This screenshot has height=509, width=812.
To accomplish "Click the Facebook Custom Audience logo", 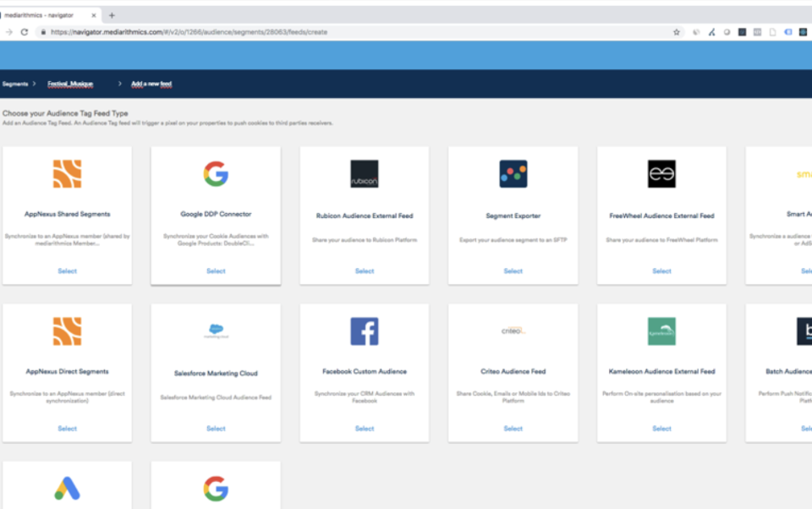I will click(364, 331).
